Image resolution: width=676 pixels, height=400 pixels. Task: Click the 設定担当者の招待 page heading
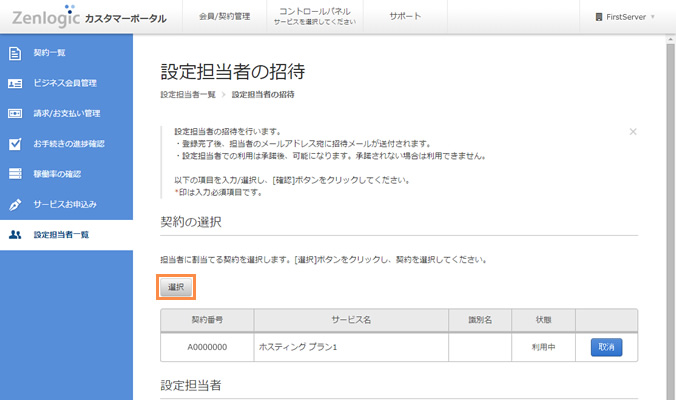[x=233, y=72]
